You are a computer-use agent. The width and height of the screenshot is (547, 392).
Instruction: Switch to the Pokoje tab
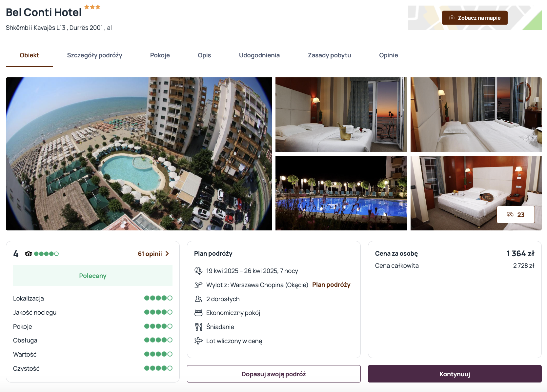[x=160, y=55]
